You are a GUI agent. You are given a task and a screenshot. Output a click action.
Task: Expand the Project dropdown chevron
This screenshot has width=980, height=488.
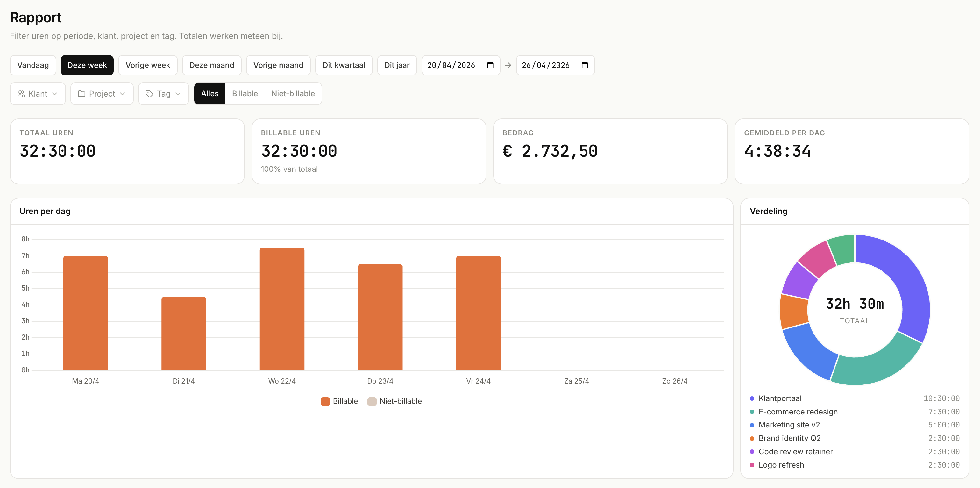coord(123,94)
